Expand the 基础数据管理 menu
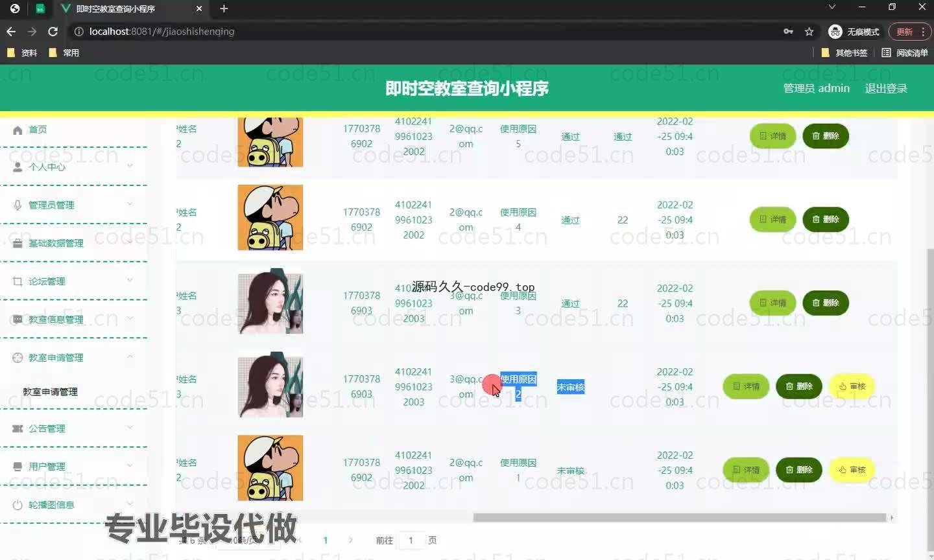Viewport: 934px width, 560px height. [73, 243]
